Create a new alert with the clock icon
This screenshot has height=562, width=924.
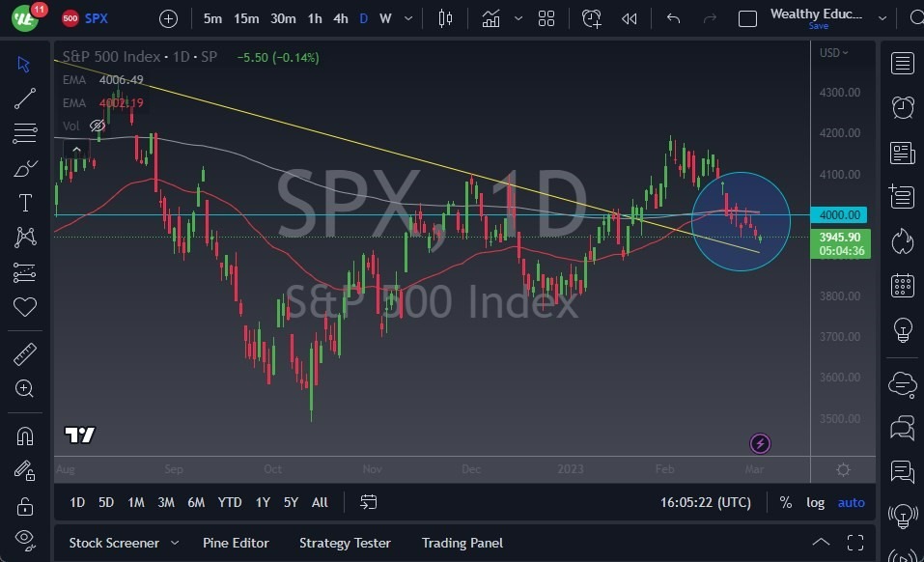coord(591,16)
